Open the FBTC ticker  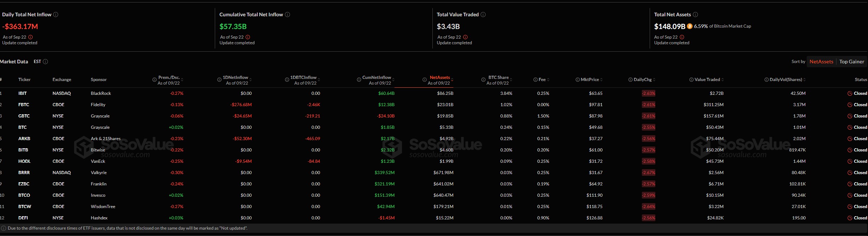click(24, 105)
